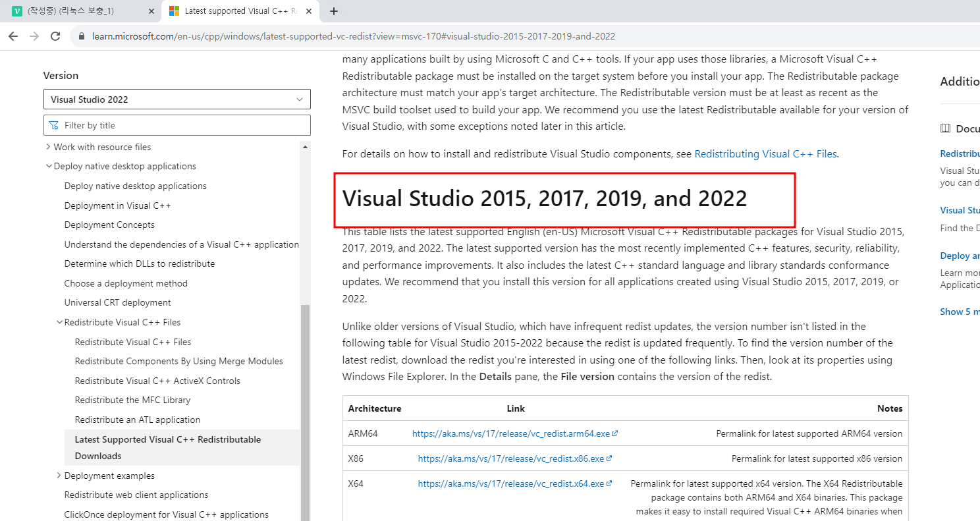
Task: Collapse Deploy native desktop applications node
Action: (x=49, y=166)
